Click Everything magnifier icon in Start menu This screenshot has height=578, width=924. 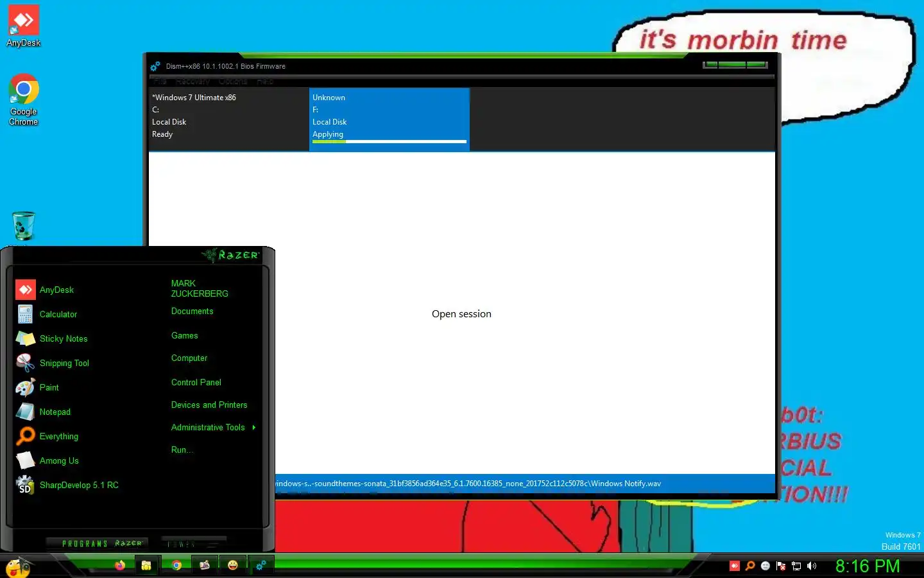[26, 436]
